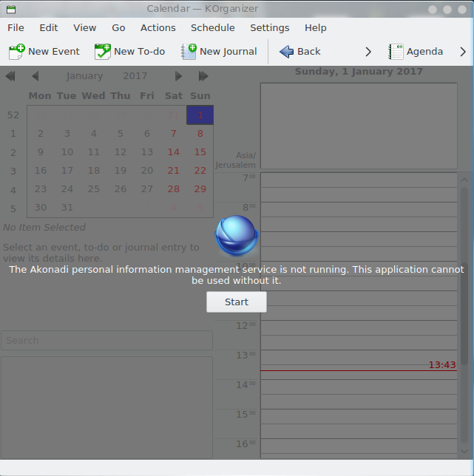Click the blue Akonadi globe icon

237,235
